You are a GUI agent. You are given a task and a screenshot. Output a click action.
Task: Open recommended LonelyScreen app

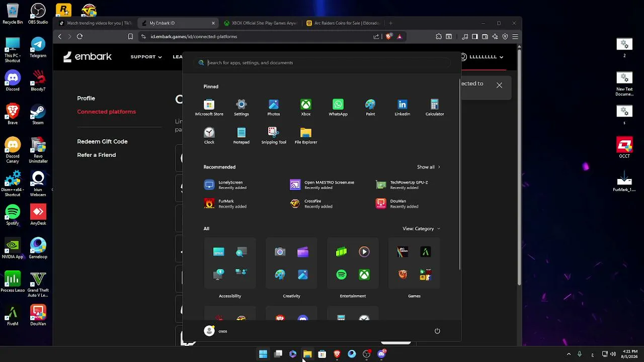[225, 185]
